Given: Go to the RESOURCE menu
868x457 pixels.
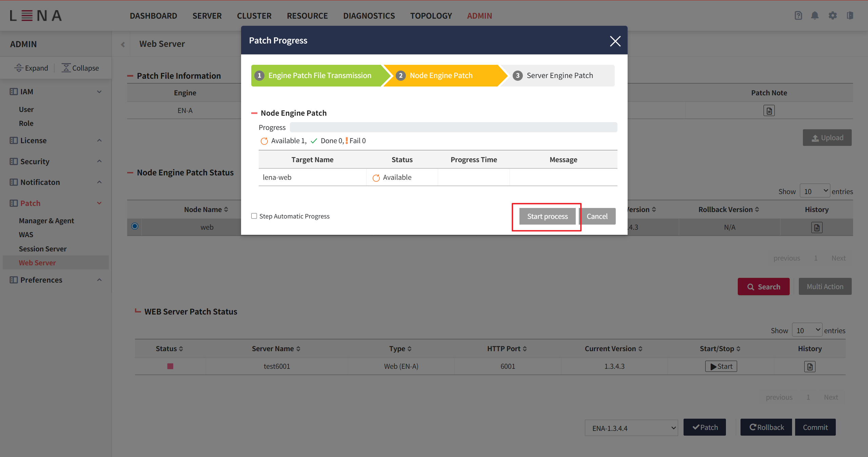Looking at the screenshot, I should pos(307,16).
